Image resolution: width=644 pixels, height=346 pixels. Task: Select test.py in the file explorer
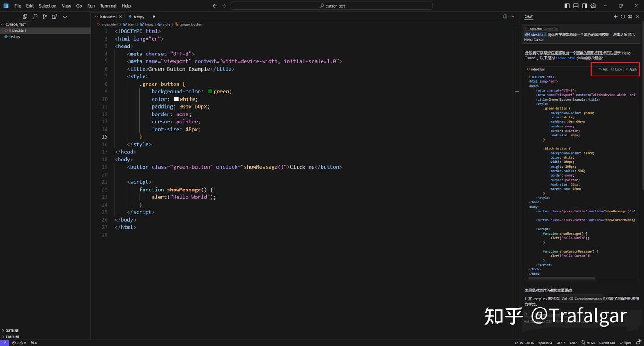[x=15, y=37]
